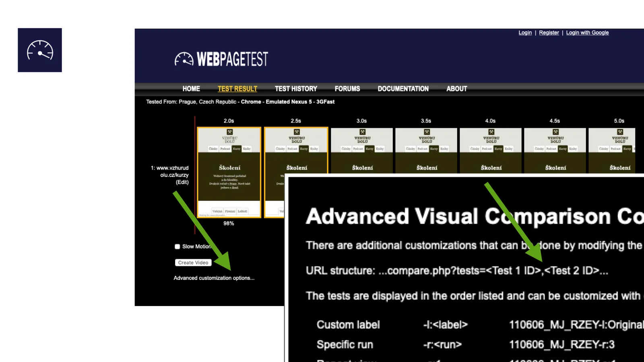The height and width of the screenshot is (362, 644).
Task: Enable the Slow Motion checkbox
Action: (x=177, y=247)
